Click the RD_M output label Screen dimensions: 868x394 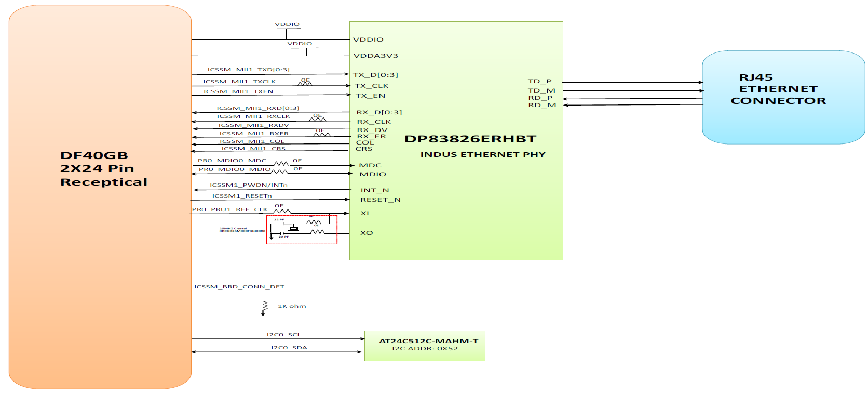click(x=542, y=105)
